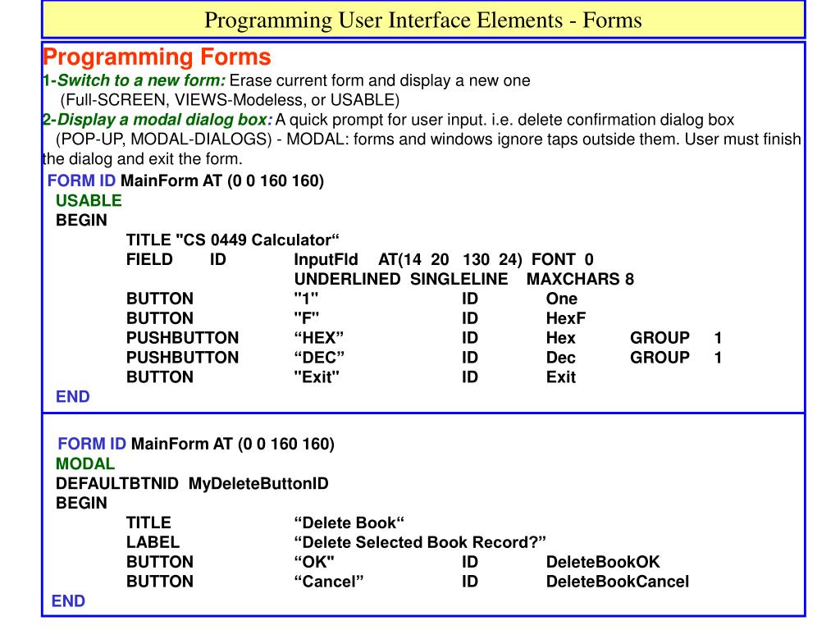Click the quoted label "Cancel"

329,582
